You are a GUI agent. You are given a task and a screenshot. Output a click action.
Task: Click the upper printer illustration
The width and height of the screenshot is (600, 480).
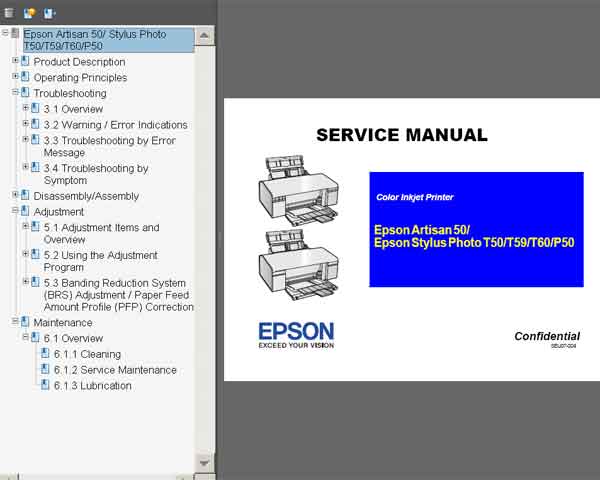298,191
